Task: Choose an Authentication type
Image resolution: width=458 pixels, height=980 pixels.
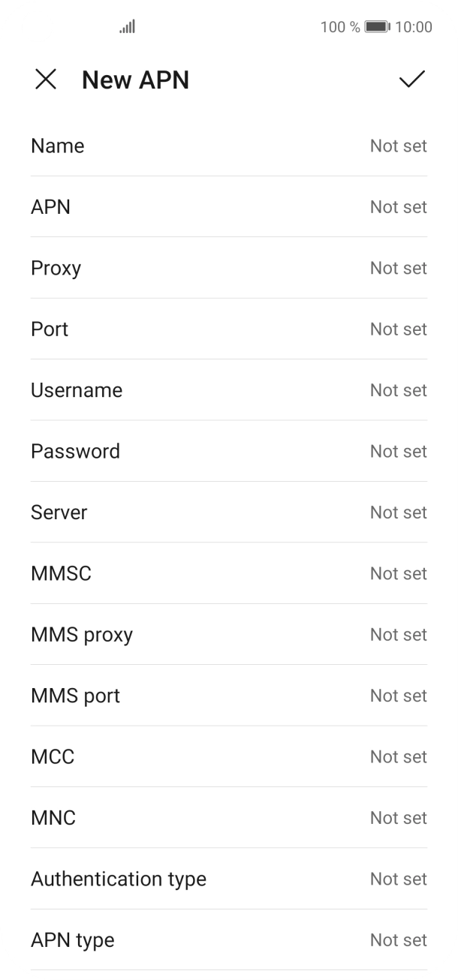Action: point(229,879)
